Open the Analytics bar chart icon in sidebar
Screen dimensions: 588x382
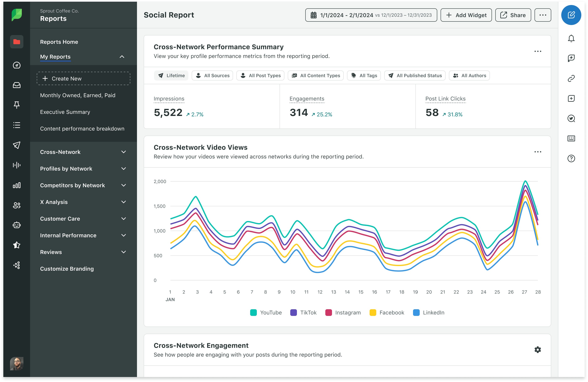click(16, 185)
